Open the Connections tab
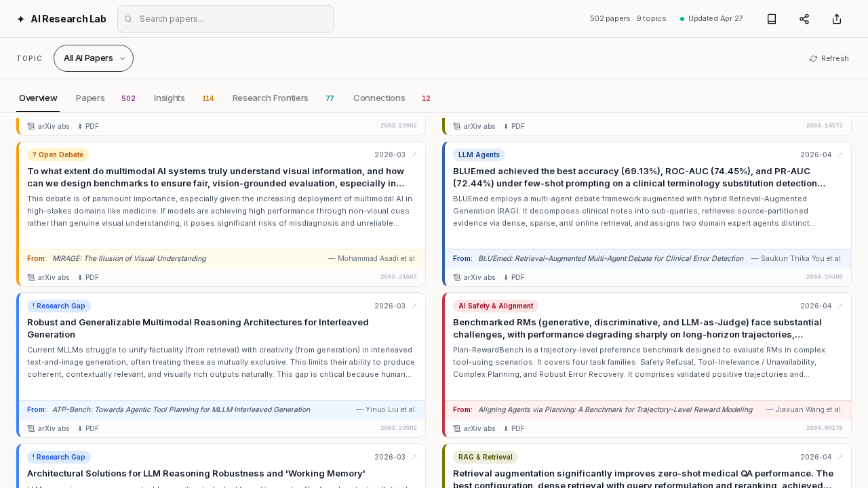 [x=392, y=98]
